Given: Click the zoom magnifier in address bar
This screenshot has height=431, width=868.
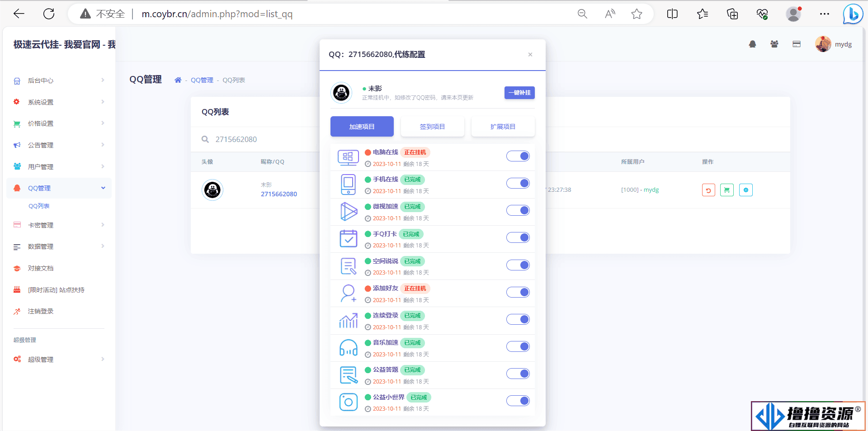Looking at the screenshot, I should 582,14.
